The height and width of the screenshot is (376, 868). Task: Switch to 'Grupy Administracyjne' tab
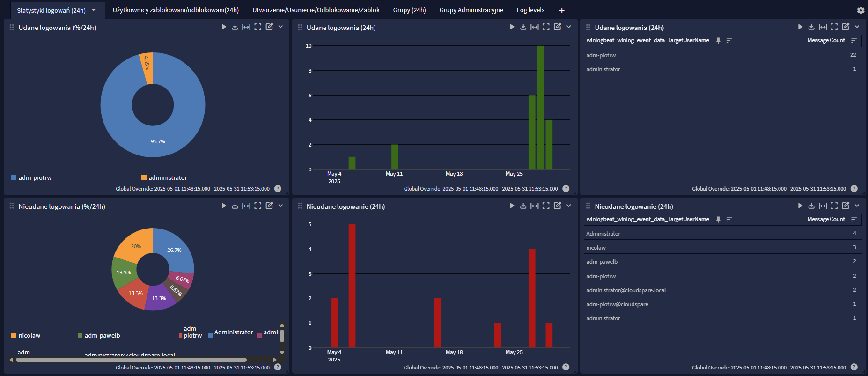click(x=471, y=10)
